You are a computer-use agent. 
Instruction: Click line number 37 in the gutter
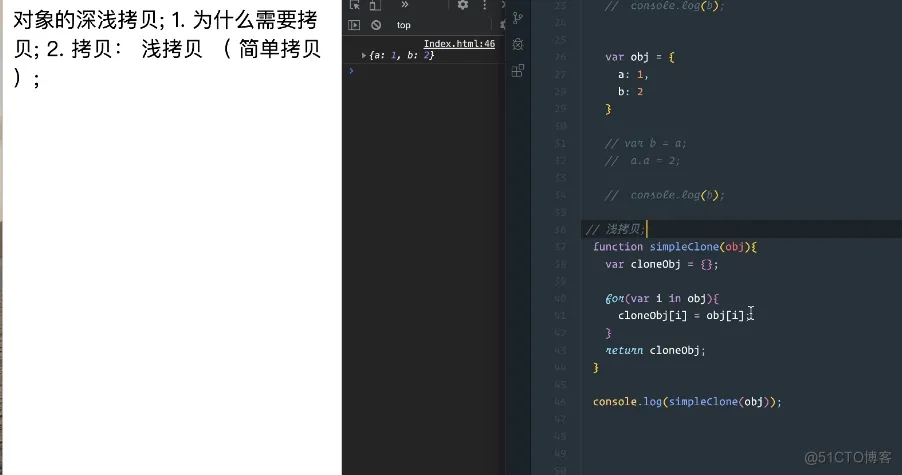560,247
